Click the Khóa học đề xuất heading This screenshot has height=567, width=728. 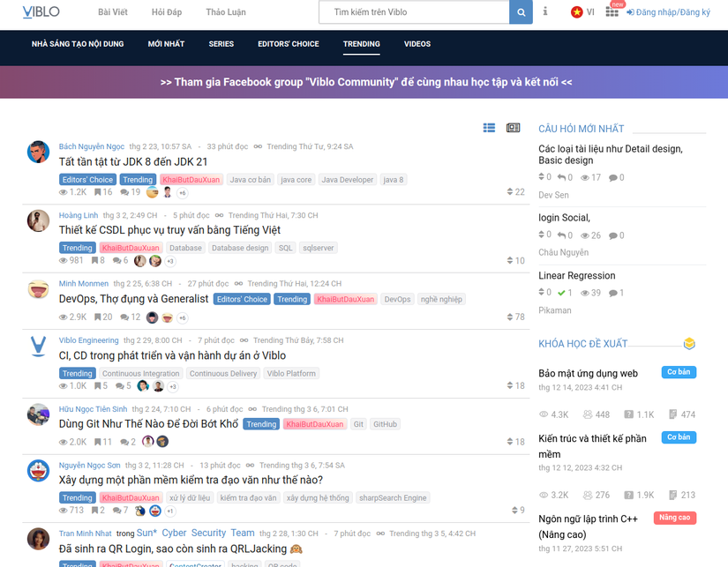[582, 344]
